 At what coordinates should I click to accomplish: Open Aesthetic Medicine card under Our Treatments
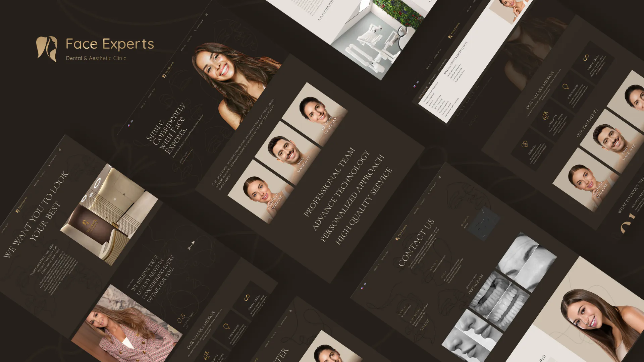click(x=586, y=180)
